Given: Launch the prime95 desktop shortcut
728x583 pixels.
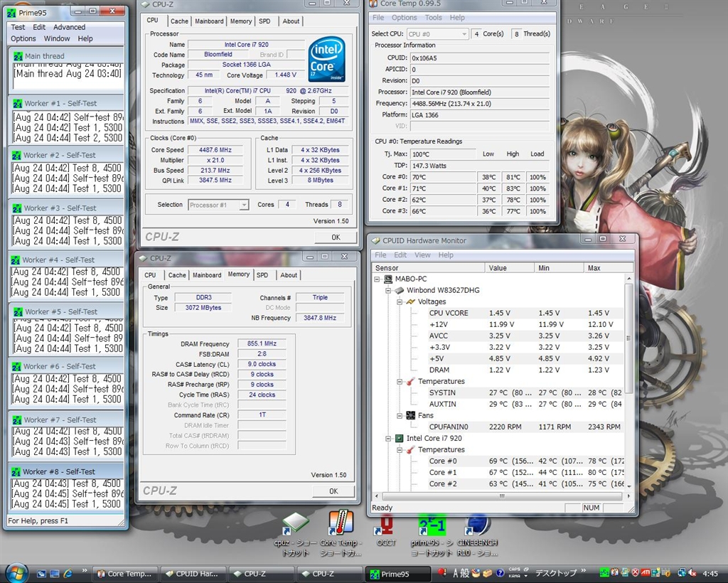Looking at the screenshot, I should point(432,528).
